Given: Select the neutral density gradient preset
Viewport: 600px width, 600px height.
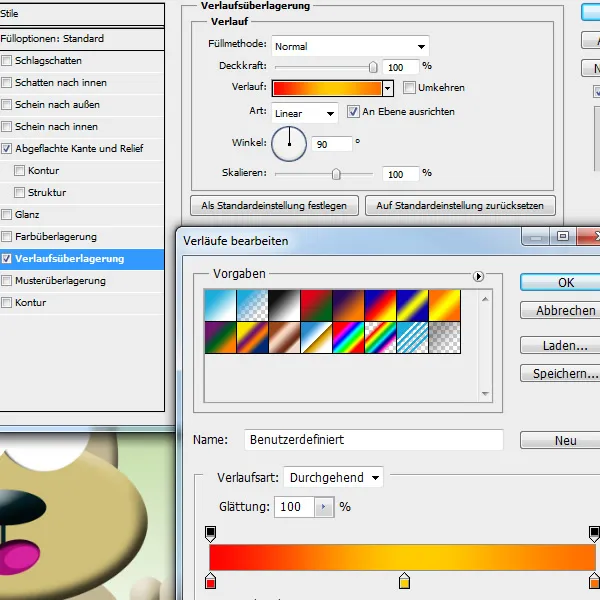Looking at the screenshot, I should tap(445, 338).
